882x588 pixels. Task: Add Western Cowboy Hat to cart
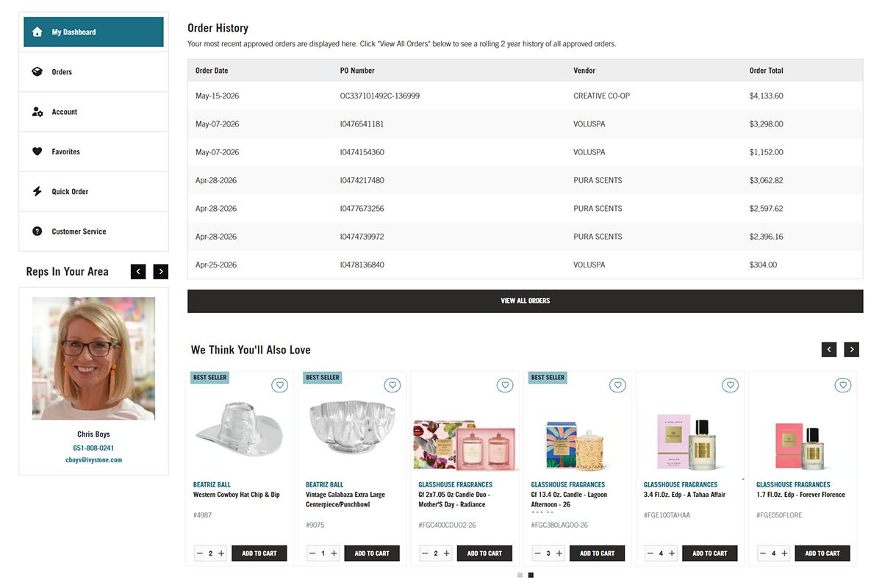259,553
